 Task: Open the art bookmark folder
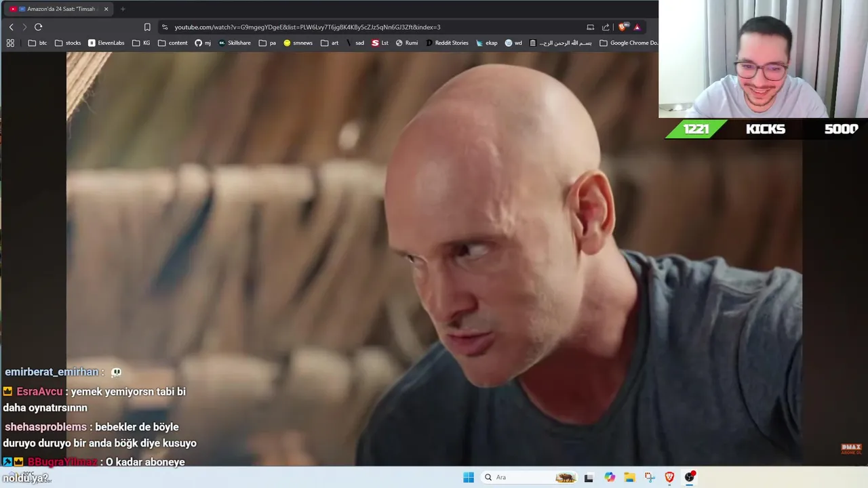point(330,43)
